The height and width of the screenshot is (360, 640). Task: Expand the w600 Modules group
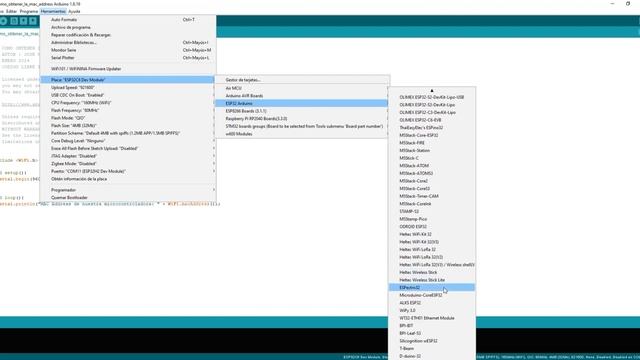click(x=302, y=134)
